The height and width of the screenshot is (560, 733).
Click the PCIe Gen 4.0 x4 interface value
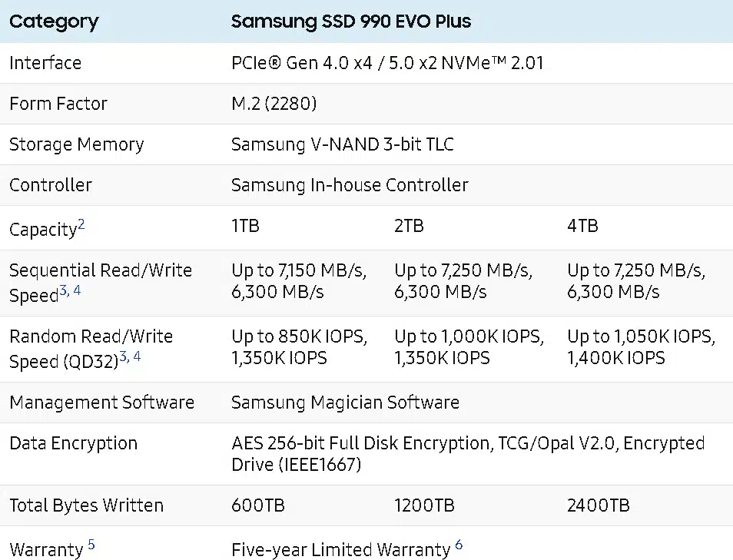(x=387, y=63)
